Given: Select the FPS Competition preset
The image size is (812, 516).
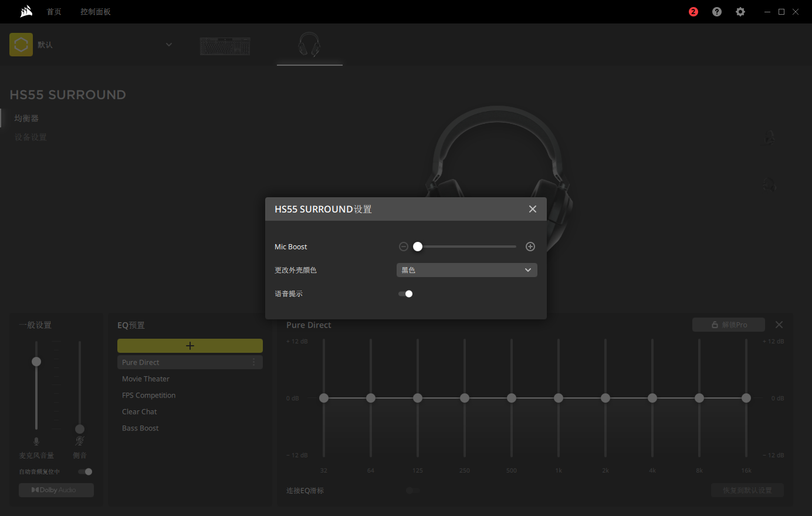Looking at the screenshot, I should (x=148, y=395).
